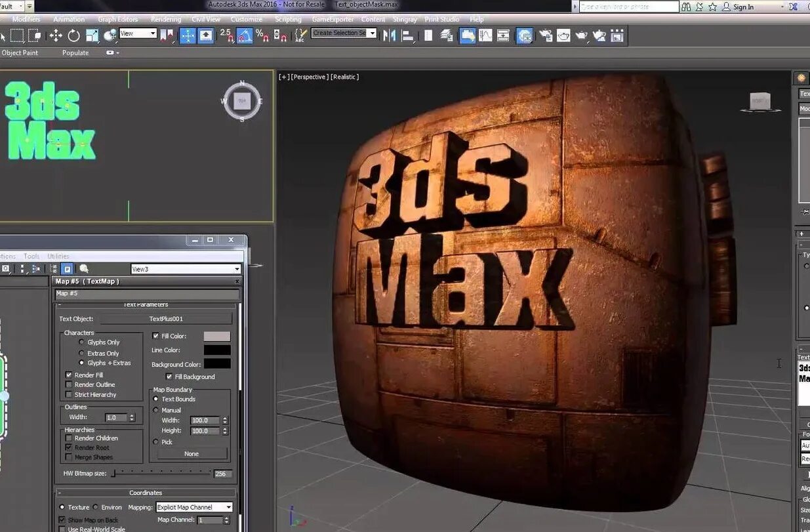The height and width of the screenshot is (532, 810).
Task: Open the View reference coordinate dropdown
Action: pyautogui.click(x=138, y=33)
